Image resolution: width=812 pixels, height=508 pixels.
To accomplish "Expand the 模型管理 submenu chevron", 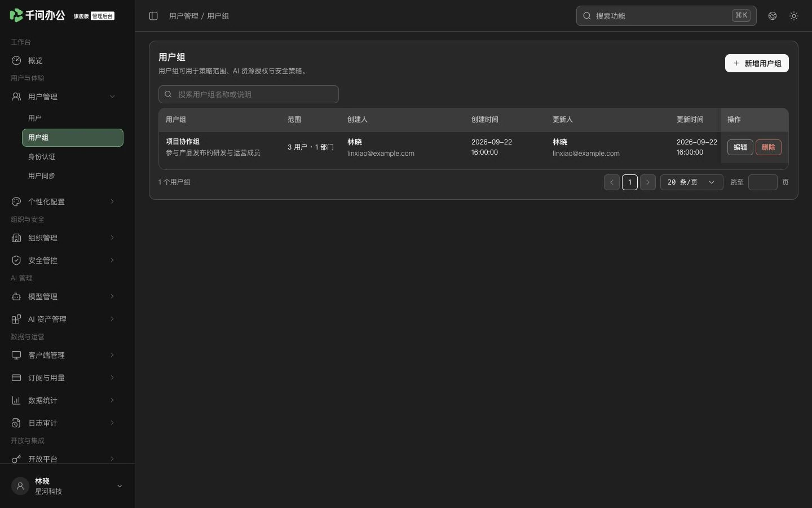I will (112, 296).
